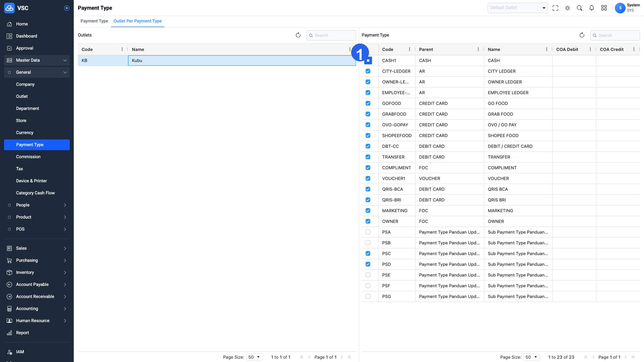The height and width of the screenshot is (362, 644).
Task: Click the Human Resource icon
Action: pyautogui.click(x=9, y=321)
